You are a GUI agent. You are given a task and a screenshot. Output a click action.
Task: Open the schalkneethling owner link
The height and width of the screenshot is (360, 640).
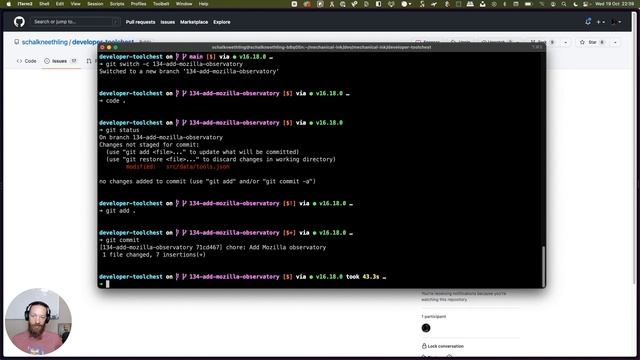pyautogui.click(x=45, y=42)
